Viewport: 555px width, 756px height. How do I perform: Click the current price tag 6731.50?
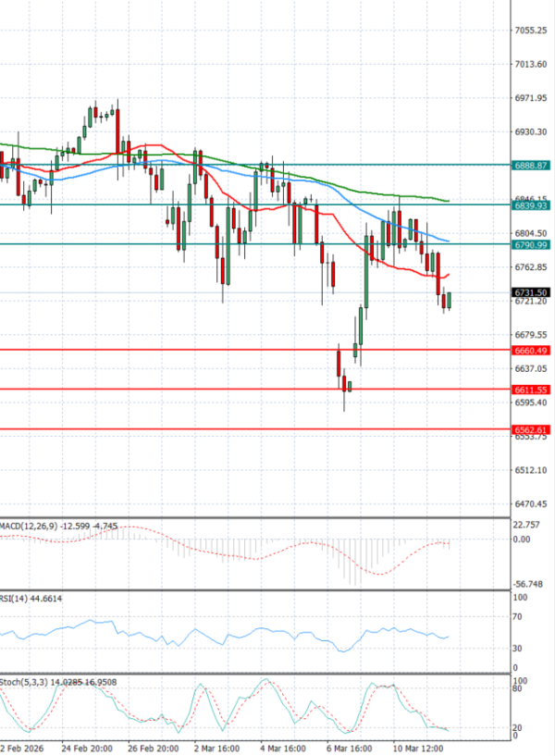coord(531,292)
